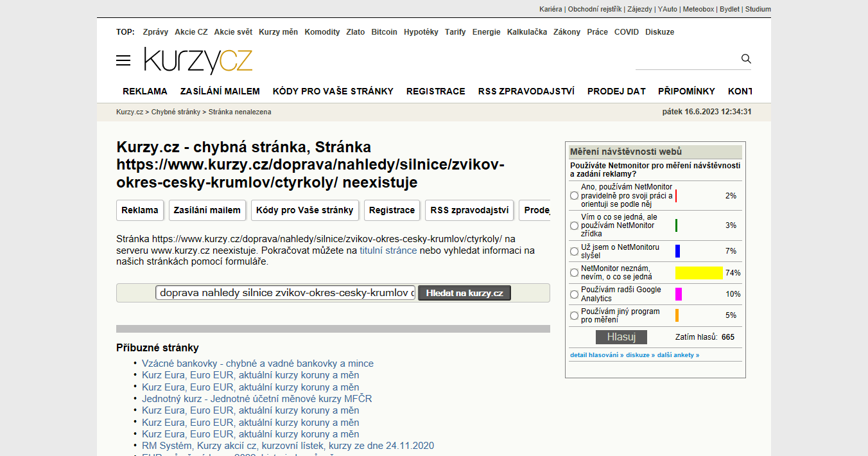Image resolution: width=868 pixels, height=456 pixels.
Task: Focus the header search input field
Action: tap(687, 59)
